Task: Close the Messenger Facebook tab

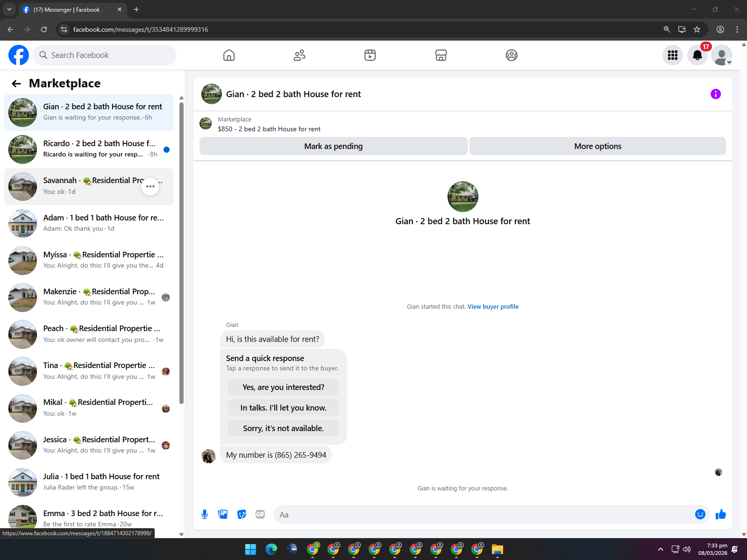Action: click(x=120, y=9)
